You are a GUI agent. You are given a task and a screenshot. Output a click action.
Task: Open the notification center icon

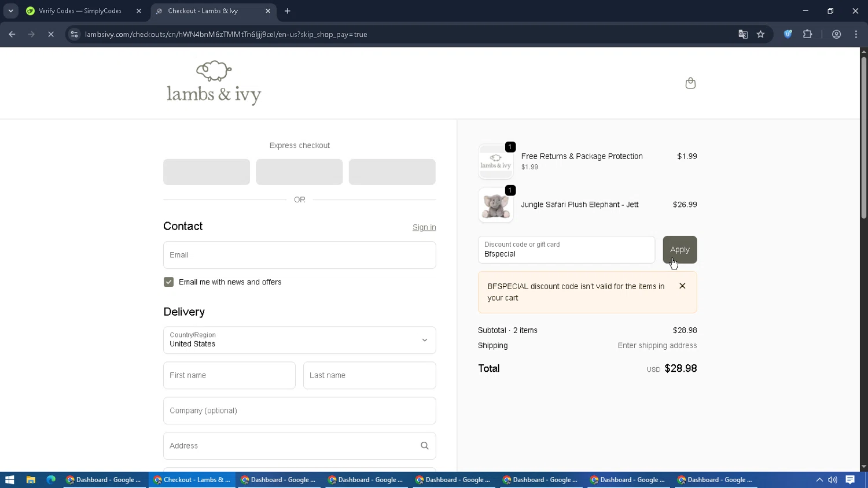click(850, 480)
